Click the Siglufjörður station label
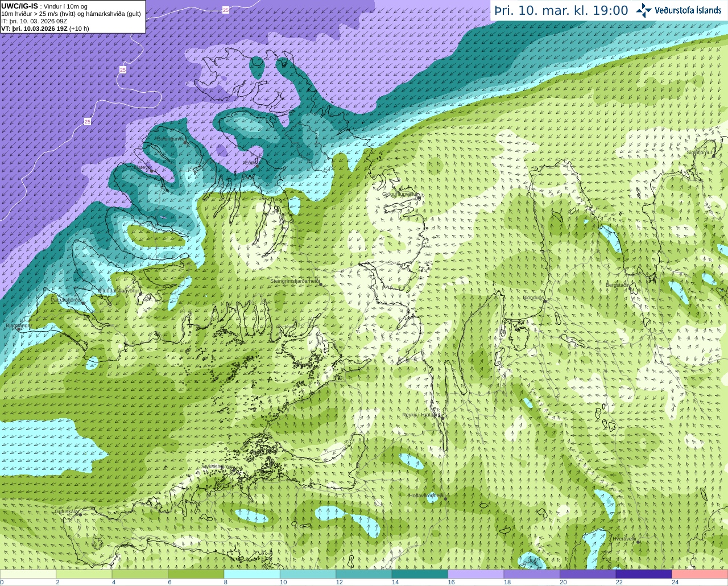This screenshot has height=586, width=728. click(x=700, y=152)
